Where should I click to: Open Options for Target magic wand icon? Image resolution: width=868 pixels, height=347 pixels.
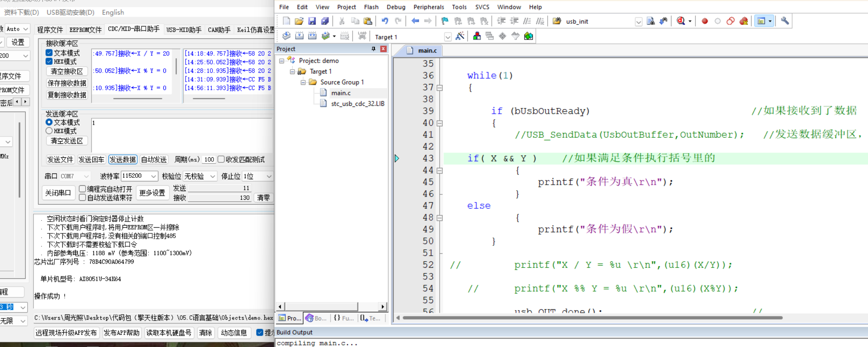pos(460,36)
